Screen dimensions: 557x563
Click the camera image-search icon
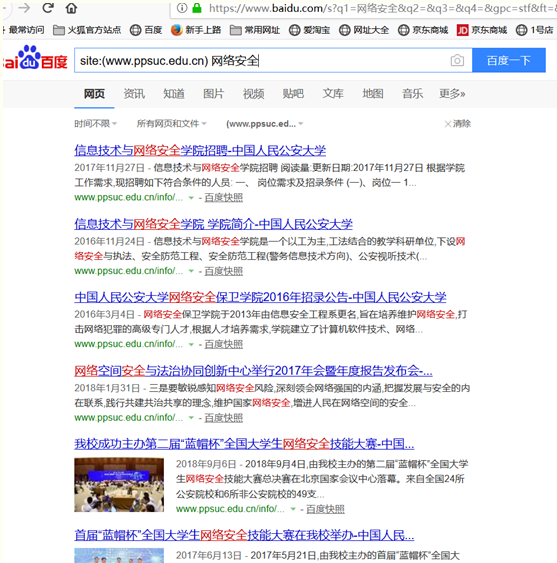click(x=457, y=60)
